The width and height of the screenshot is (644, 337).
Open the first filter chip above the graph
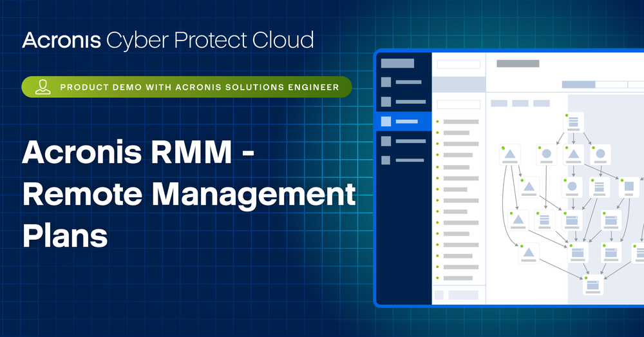point(499,103)
